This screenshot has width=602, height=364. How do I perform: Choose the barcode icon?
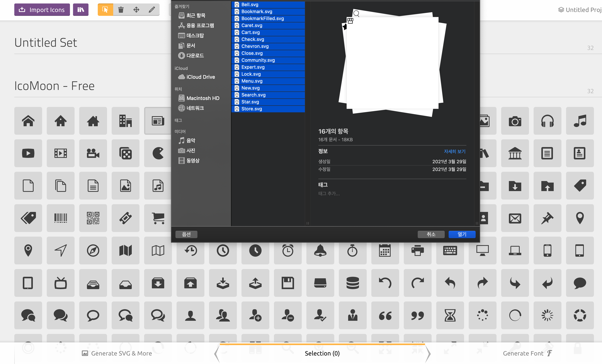point(61,218)
